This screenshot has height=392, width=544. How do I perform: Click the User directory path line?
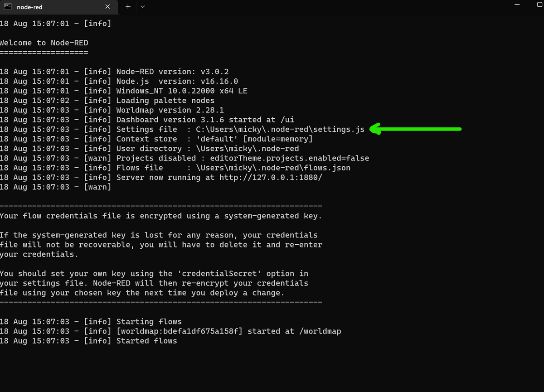149,149
